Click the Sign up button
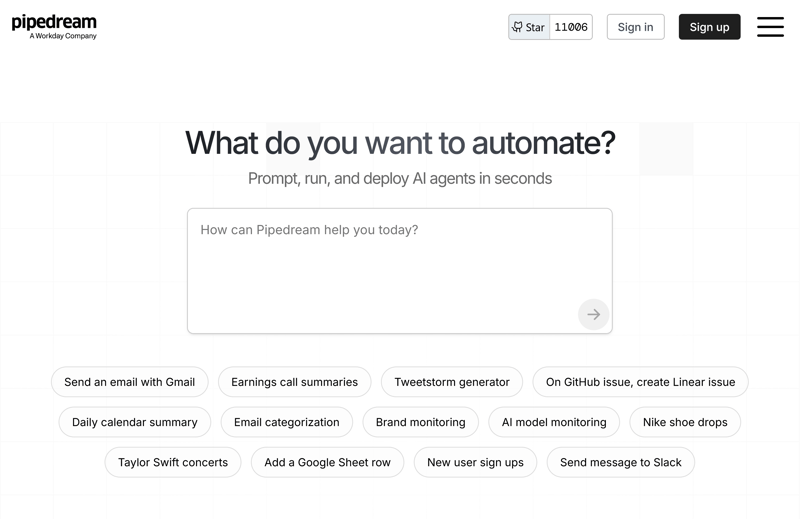The width and height of the screenshot is (800, 519). [x=709, y=27]
